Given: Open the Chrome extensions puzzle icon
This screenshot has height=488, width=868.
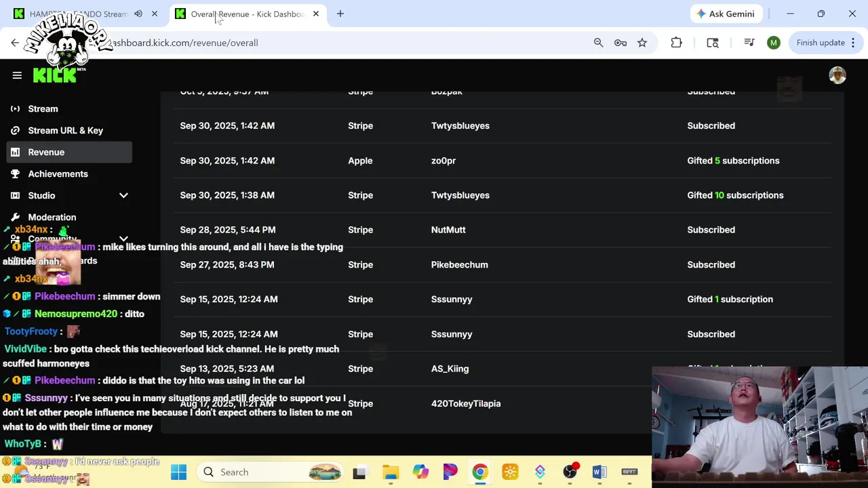Looking at the screenshot, I should point(676,43).
